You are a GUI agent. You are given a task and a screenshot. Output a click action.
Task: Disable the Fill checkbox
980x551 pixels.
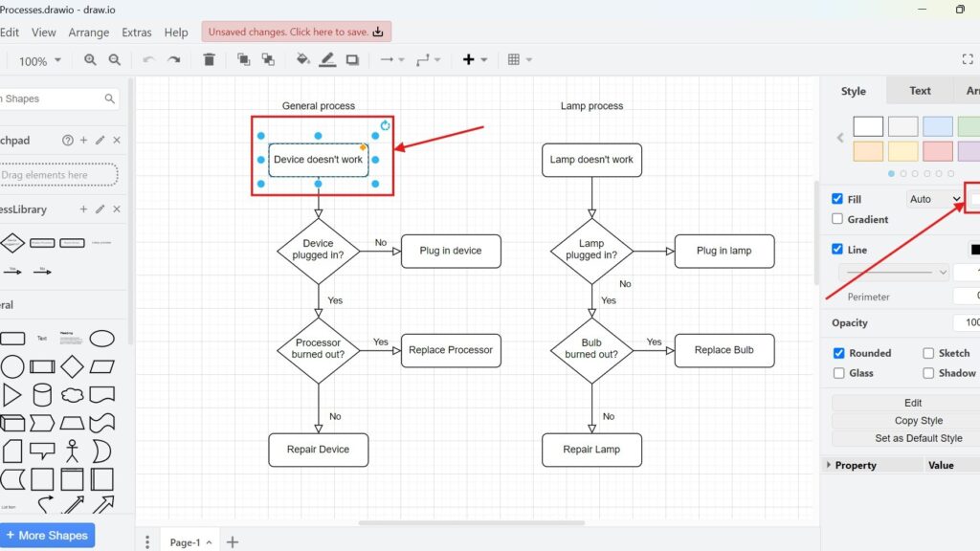839,199
